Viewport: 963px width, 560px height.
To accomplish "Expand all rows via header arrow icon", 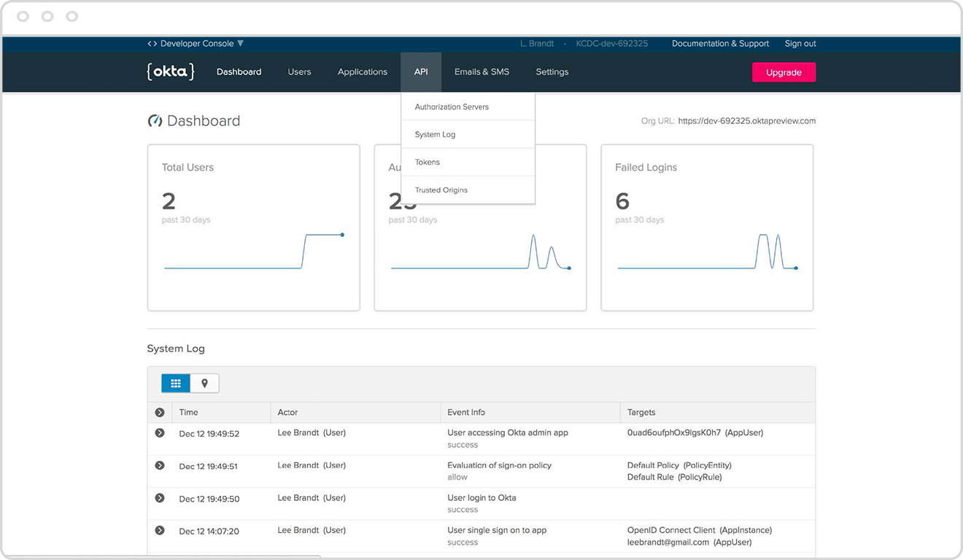I will click(160, 413).
